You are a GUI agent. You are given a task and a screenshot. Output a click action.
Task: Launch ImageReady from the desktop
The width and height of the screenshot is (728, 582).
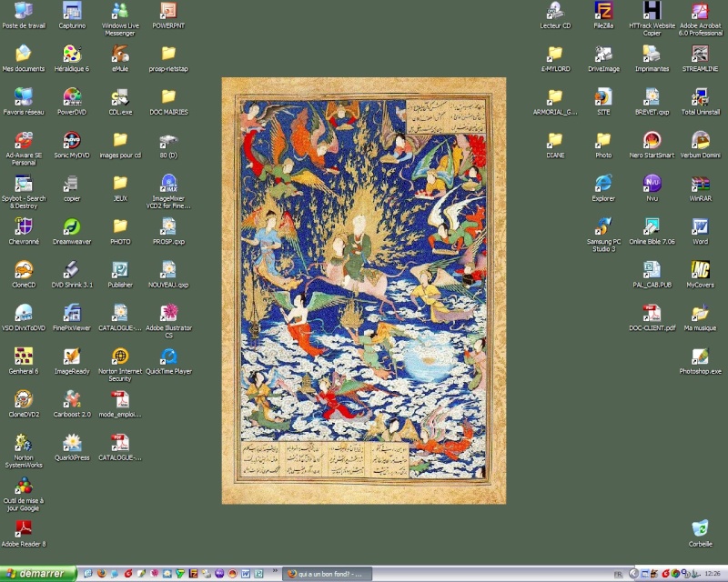[72, 360]
